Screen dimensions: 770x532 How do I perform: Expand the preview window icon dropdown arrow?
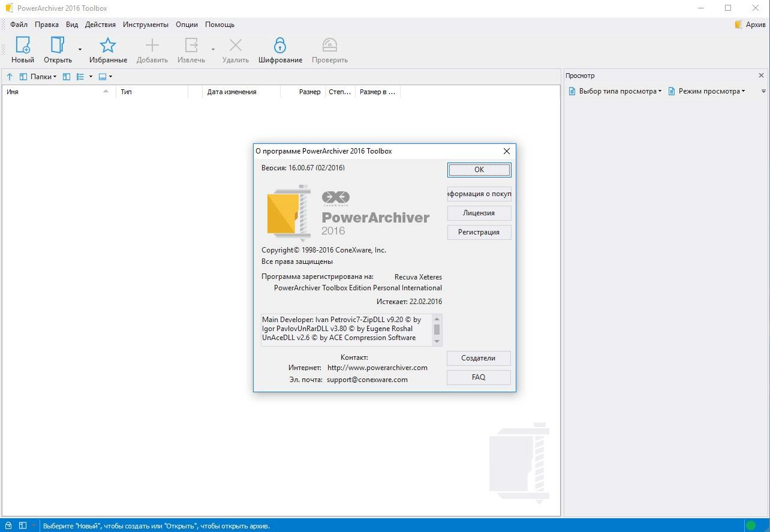[x=110, y=77]
